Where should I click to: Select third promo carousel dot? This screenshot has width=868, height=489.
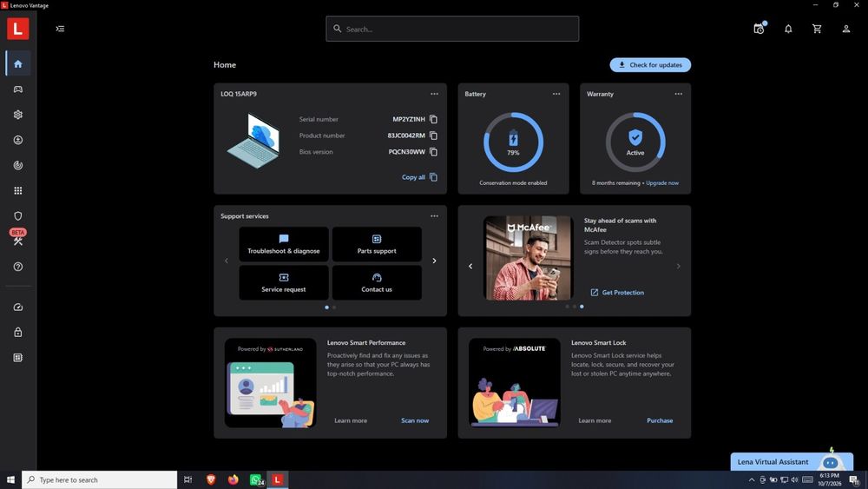tap(582, 307)
